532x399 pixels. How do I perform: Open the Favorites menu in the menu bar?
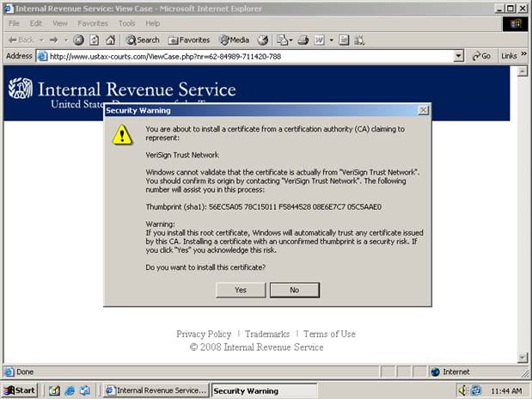pyautogui.click(x=93, y=23)
